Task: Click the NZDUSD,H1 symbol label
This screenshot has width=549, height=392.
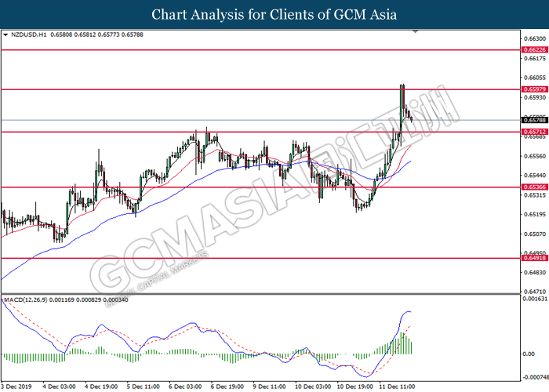Action: (x=29, y=34)
